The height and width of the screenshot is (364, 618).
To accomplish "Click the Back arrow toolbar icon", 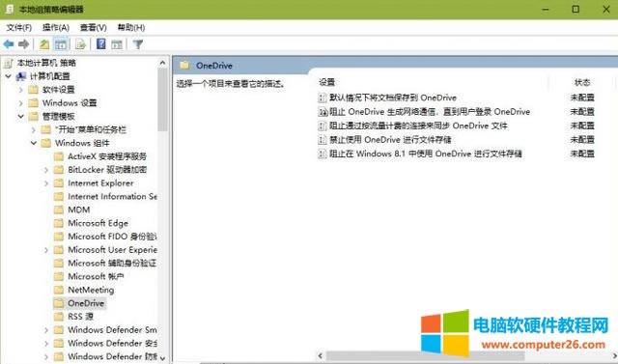I will [x=9, y=44].
